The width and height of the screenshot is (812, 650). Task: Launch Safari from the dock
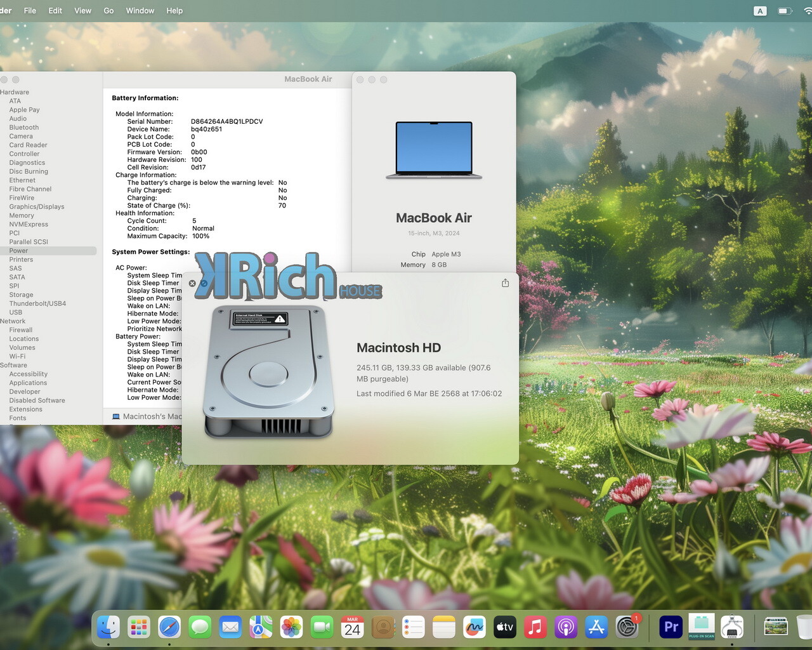(169, 627)
